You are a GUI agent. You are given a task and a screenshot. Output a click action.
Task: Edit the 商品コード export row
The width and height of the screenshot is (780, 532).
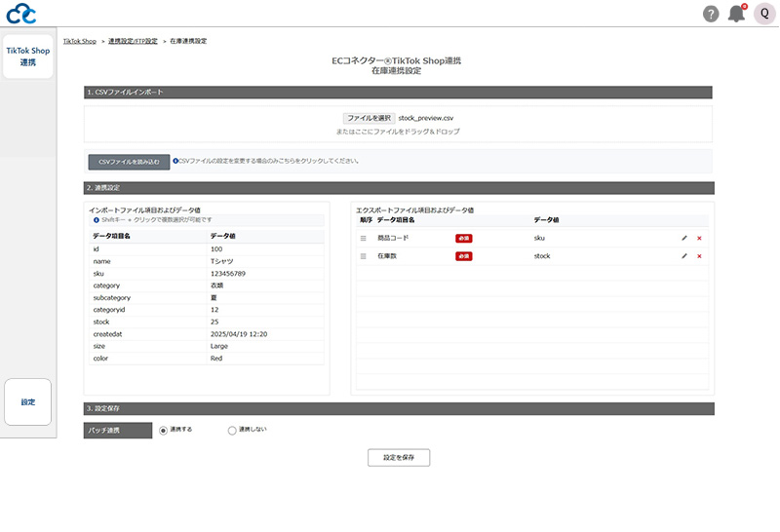coord(684,238)
